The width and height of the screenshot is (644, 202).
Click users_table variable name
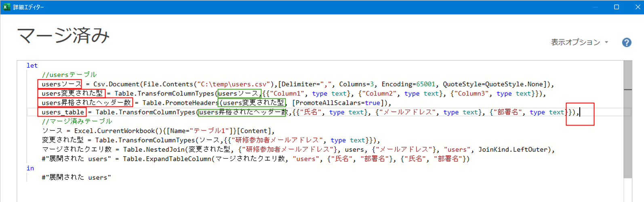click(63, 112)
